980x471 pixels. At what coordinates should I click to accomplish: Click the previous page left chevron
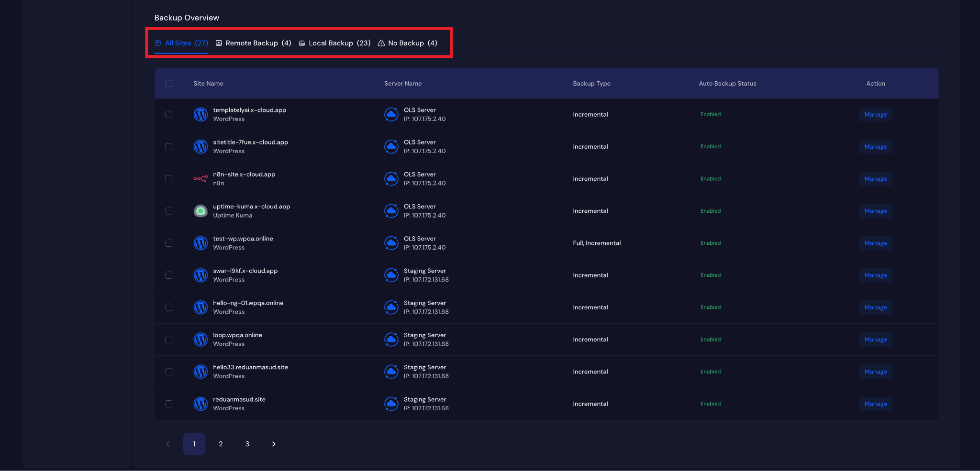(168, 444)
